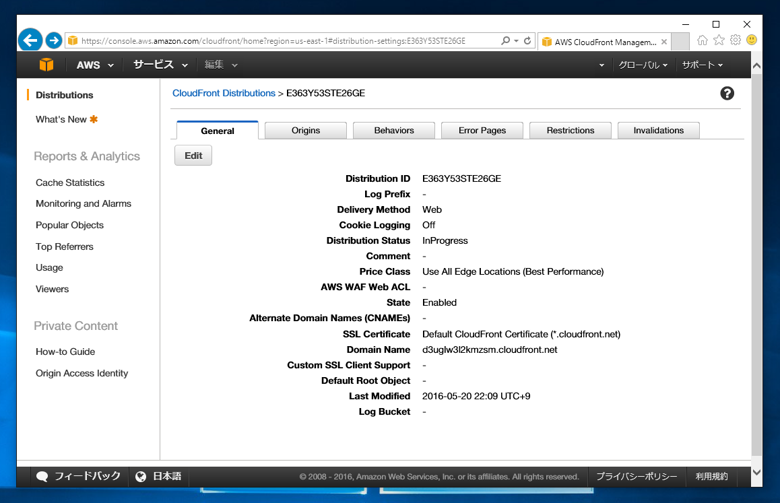Viewport: 780px width, 503px height.
Task: Click the Price Class value text
Action: coord(513,271)
